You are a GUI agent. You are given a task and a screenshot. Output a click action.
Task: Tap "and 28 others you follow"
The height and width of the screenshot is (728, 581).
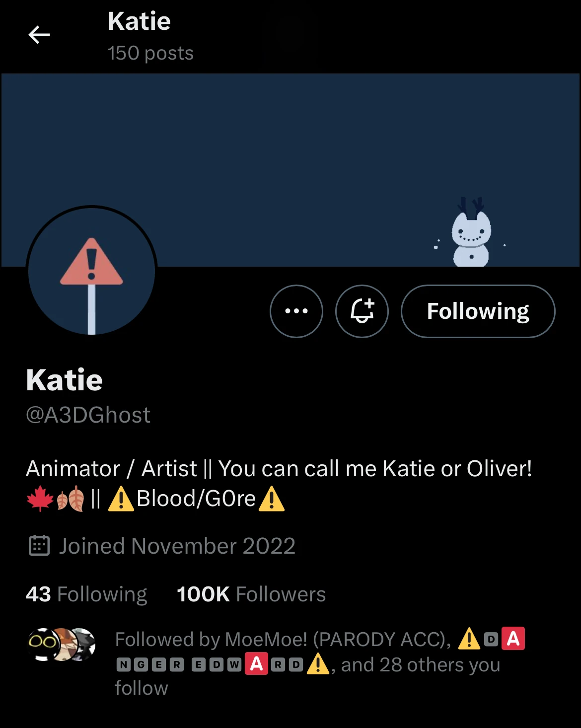(420, 664)
